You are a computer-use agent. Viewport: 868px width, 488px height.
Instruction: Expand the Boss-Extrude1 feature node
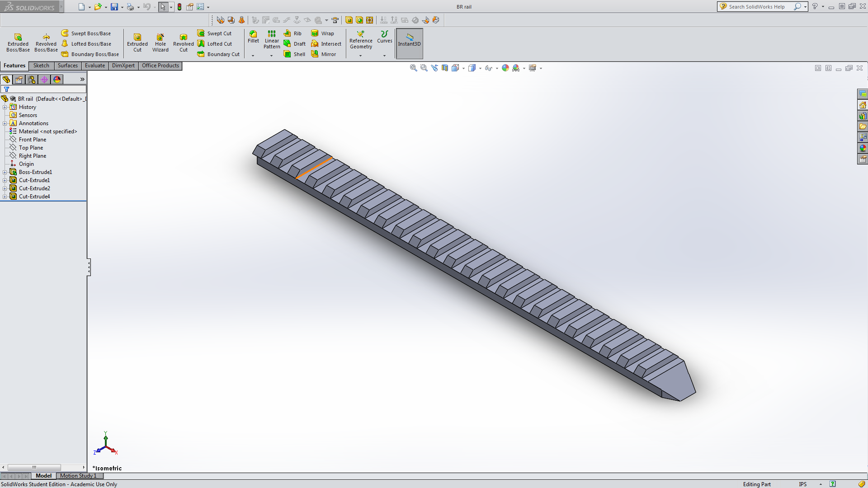(5, 172)
